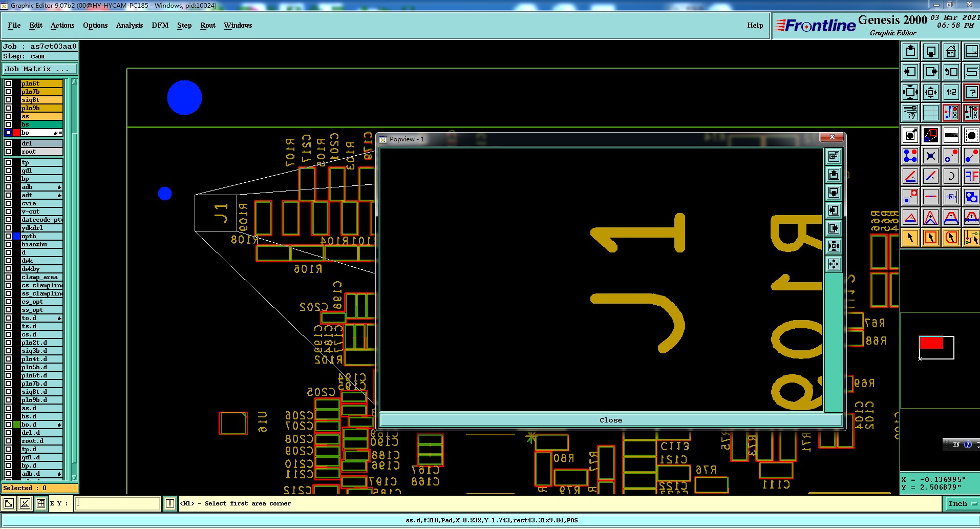Open the Job Matrix ... selector
Image resolution: width=980 pixels, height=529 pixels.
pos(40,69)
